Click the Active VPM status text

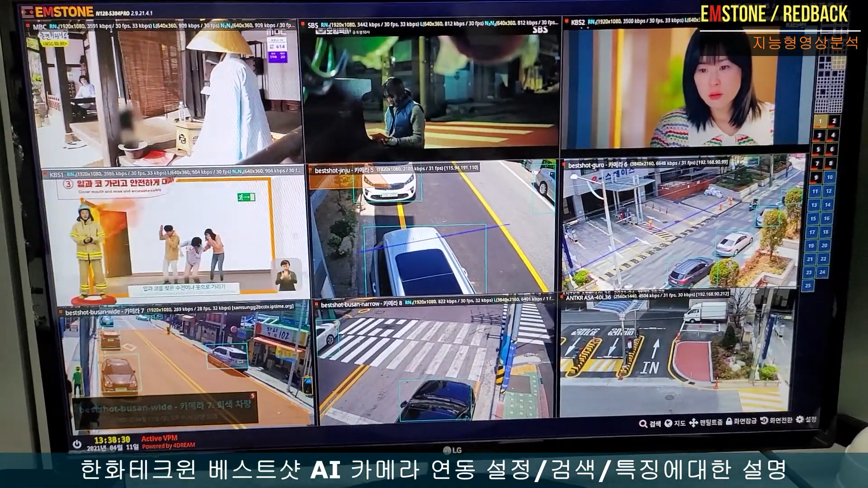point(159,438)
